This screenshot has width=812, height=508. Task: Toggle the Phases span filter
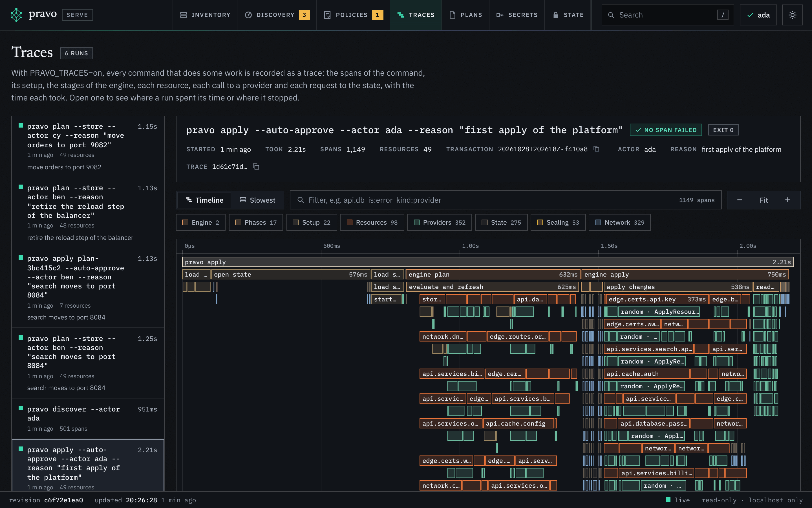pos(256,222)
